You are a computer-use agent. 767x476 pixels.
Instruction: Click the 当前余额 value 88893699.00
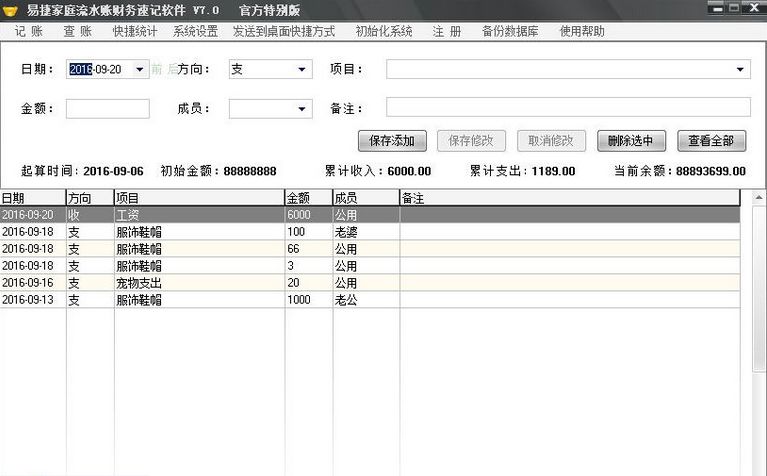tap(711, 171)
